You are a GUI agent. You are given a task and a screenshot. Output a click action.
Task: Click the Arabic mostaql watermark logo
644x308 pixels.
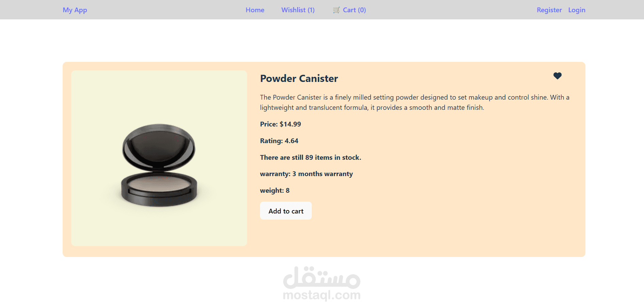coord(322,277)
